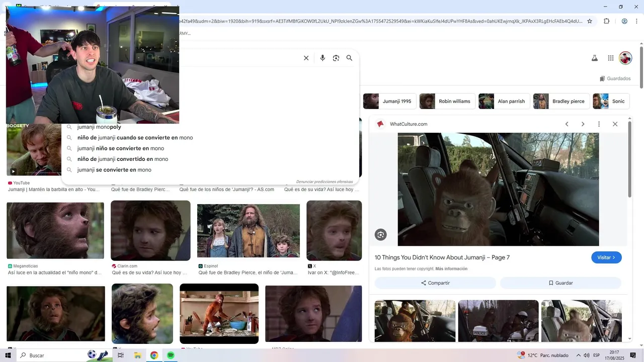
Task: Open related image showing POLICE car
Action: click(498, 321)
